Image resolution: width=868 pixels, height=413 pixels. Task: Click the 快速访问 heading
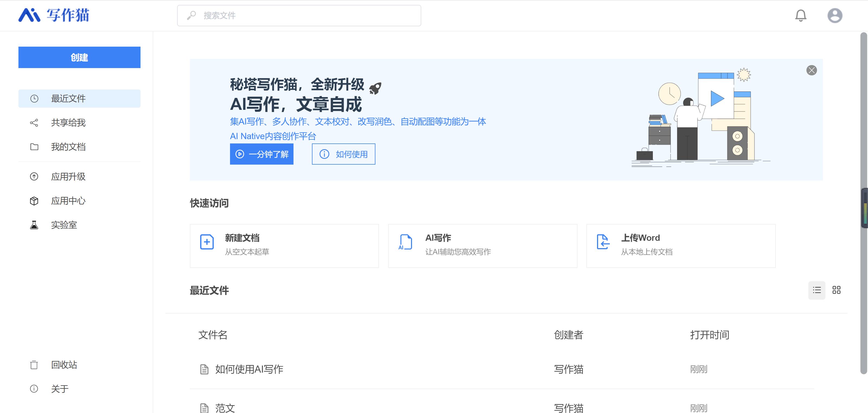click(x=209, y=203)
